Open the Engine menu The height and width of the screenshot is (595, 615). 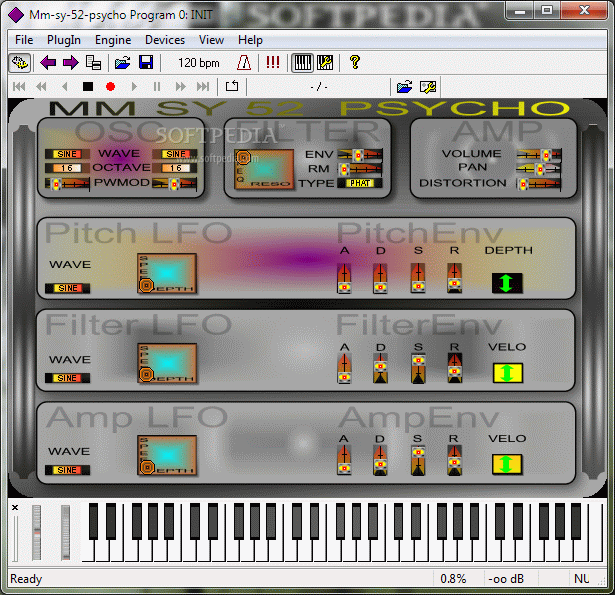[113, 40]
